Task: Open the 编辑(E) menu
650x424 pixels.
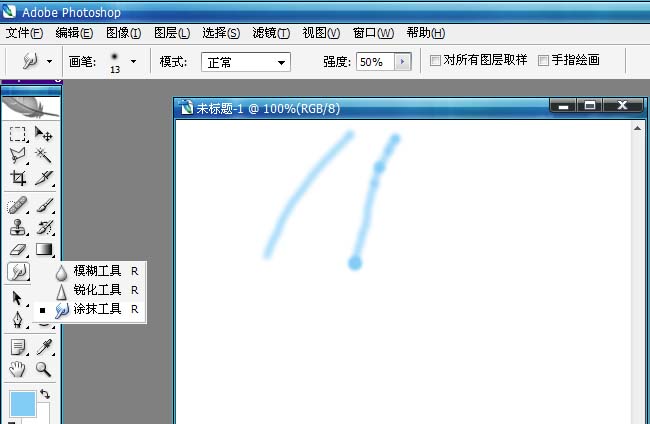Action: tap(74, 33)
